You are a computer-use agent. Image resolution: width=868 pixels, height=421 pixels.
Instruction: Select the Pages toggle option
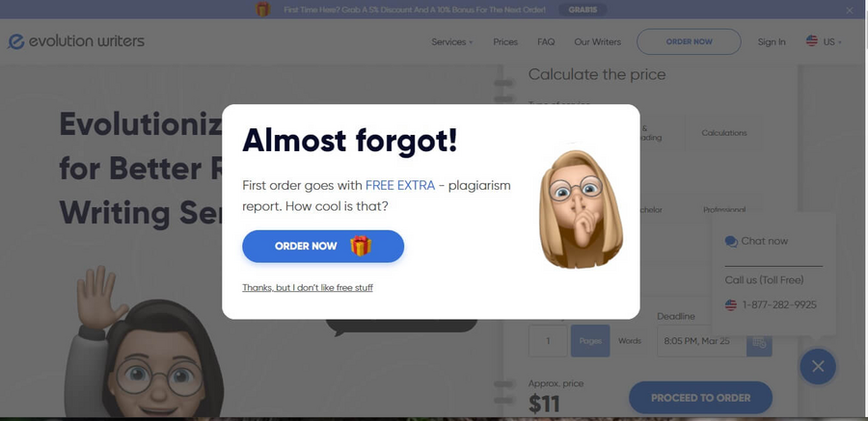pos(590,341)
